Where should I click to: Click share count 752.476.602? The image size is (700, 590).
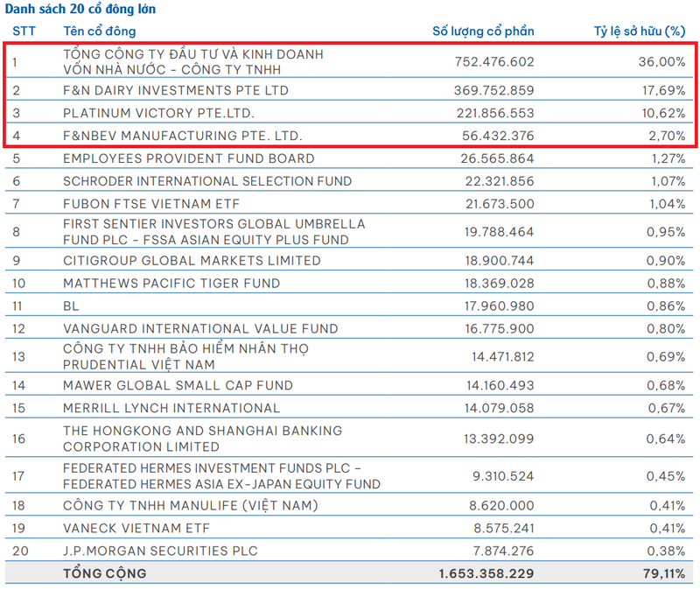[494, 61]
